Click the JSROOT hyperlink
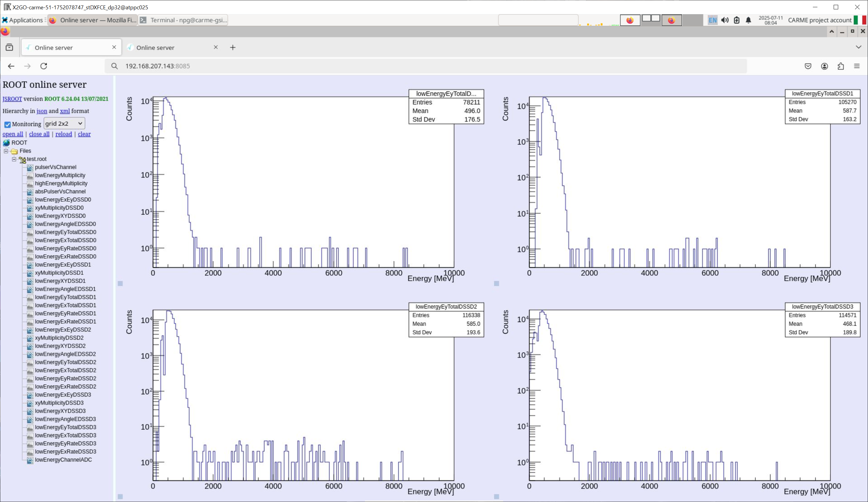The height and width of the screenshot is (502, 868). 12,99
